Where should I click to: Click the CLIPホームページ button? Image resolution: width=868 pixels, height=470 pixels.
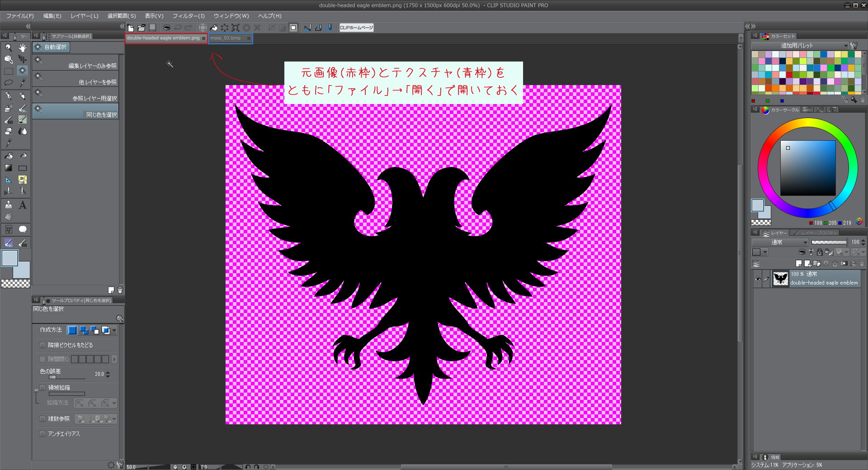click(x=356, y=28)
